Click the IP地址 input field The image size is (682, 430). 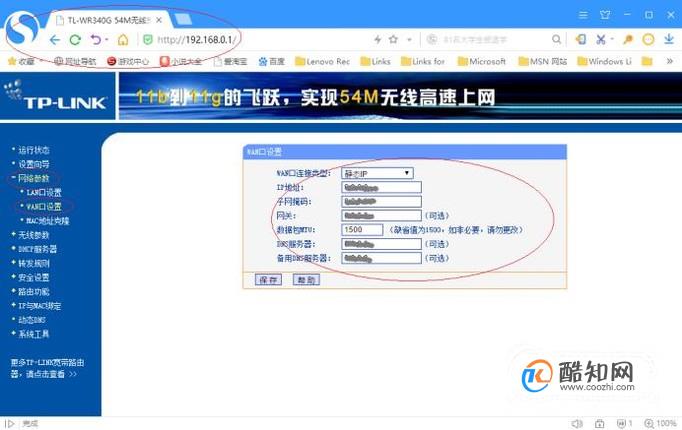(381, 187)
